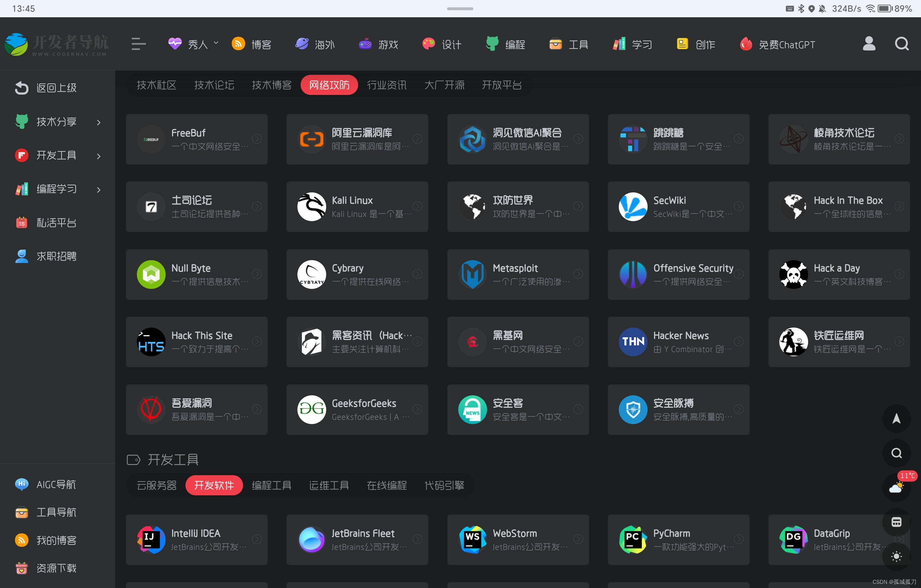Screen dimensions: 921x588
Task: Click the THN Hacker News icon
Action: click(x=633, y=342)
